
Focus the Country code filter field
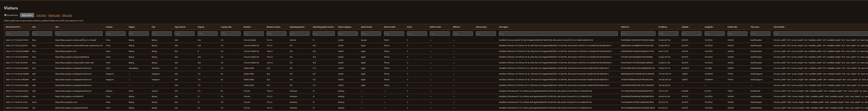(230, 34)
